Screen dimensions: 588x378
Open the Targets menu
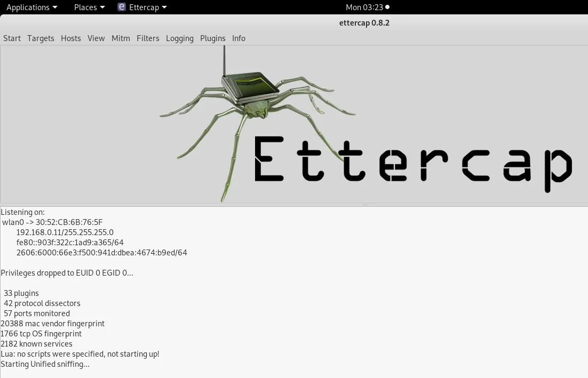[x=41, y=38]
